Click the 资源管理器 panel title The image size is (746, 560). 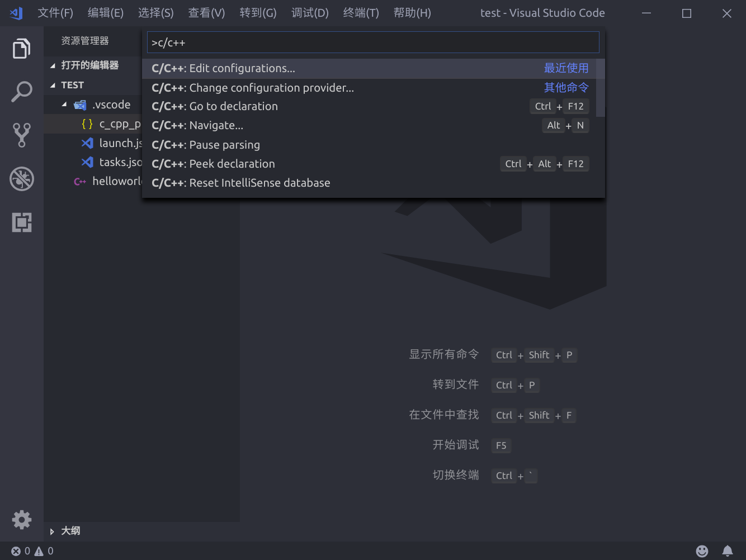tap(85, 41)
